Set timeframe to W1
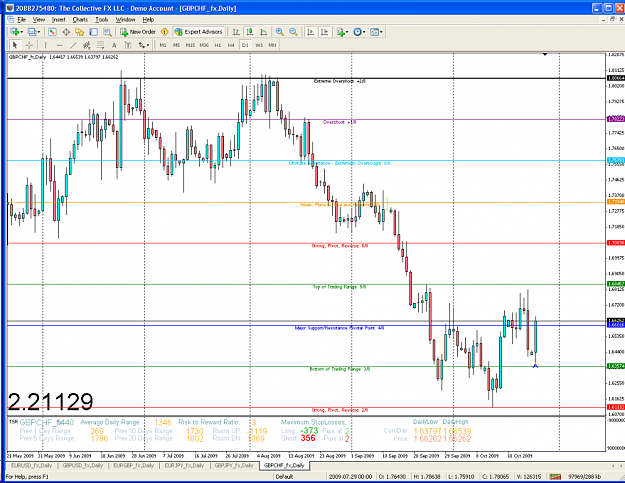This screenshot has height=483, width=625. tap(259, 45)
